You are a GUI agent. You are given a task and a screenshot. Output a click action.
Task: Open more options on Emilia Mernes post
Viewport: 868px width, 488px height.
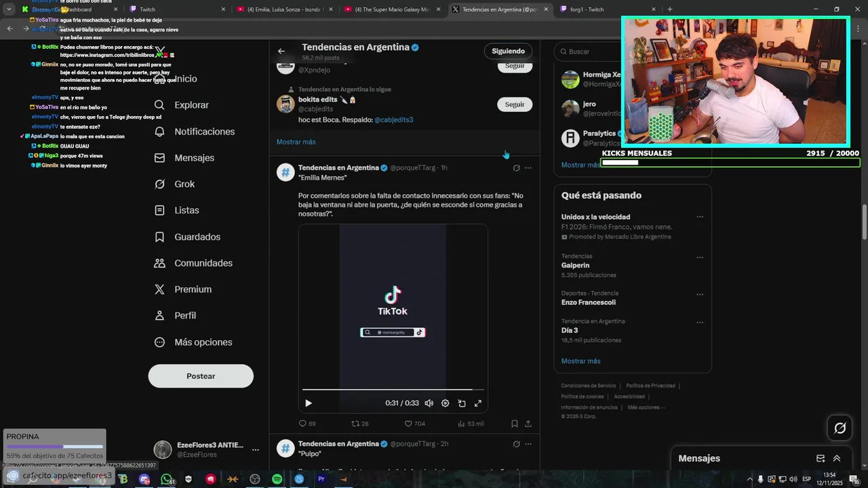pyautogui.click(x=528, y=168)
